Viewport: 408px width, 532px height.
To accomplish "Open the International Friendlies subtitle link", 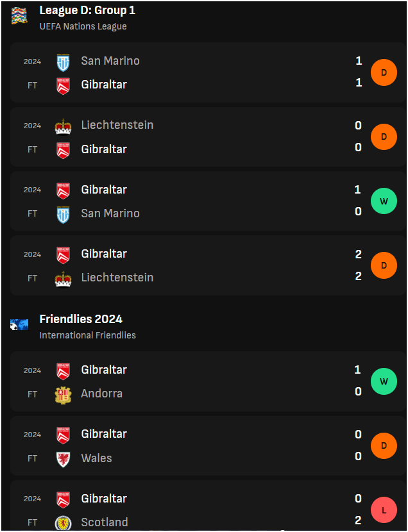I will [88, 335].
